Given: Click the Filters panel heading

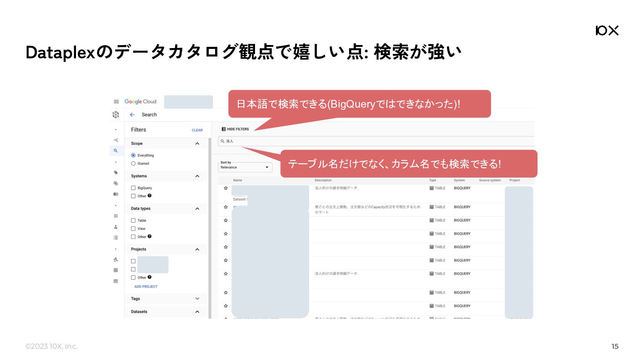Looking at the screenshot, I should pyautogui.click(x=139, y=130).
